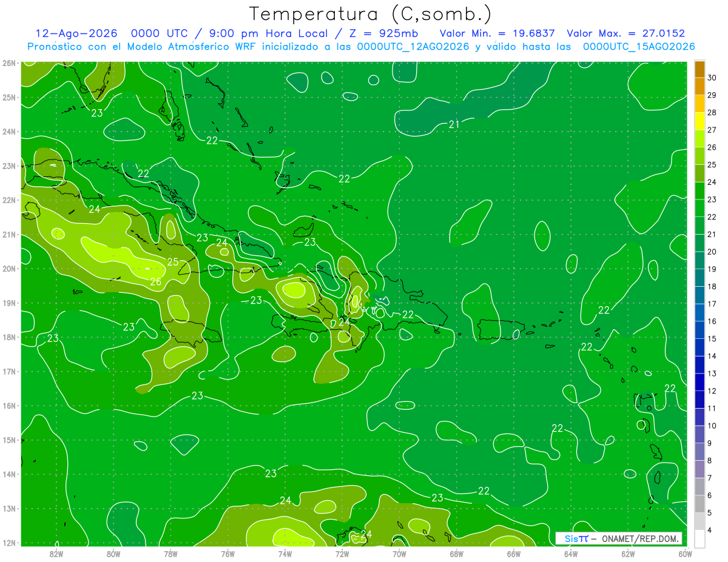Click the "28" label on the color scale

(x=712, y=112)
